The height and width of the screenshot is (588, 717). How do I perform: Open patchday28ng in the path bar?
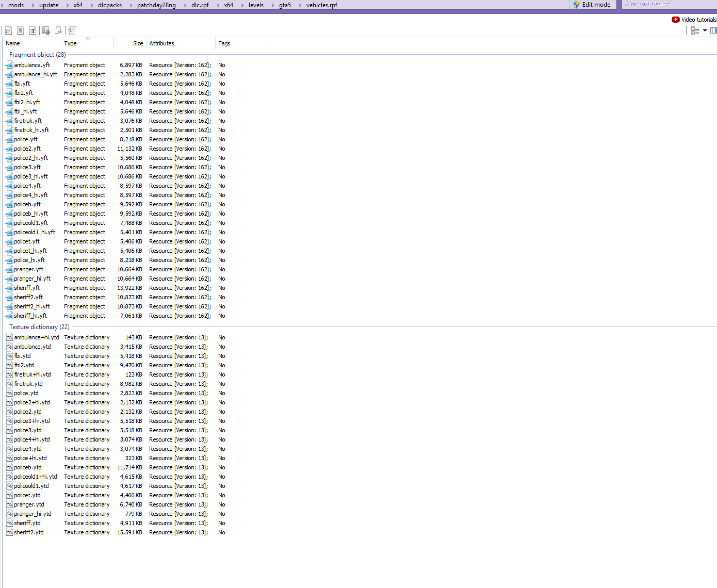[156, 5]
